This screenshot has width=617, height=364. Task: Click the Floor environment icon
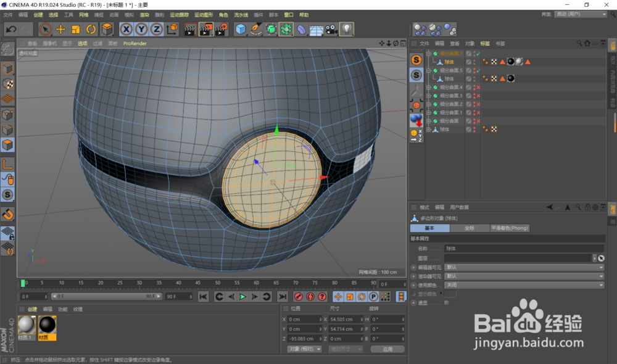point(317,29)
